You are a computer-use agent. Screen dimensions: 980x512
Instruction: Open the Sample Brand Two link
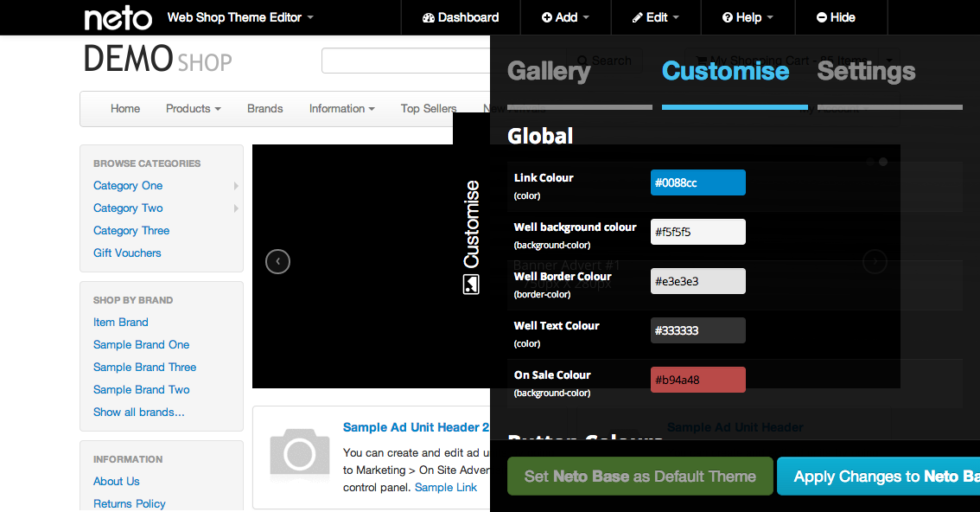141,390
